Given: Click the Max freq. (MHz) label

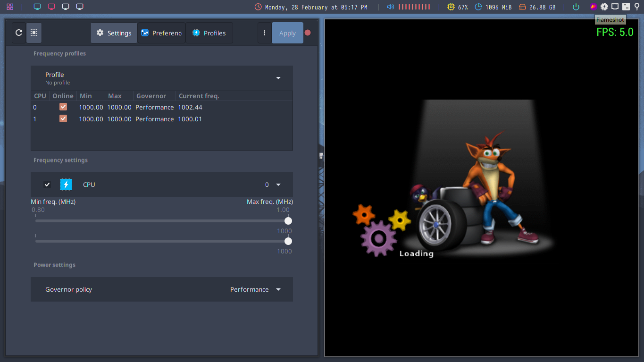Looking at the screenshot, I should click(270, 202).
